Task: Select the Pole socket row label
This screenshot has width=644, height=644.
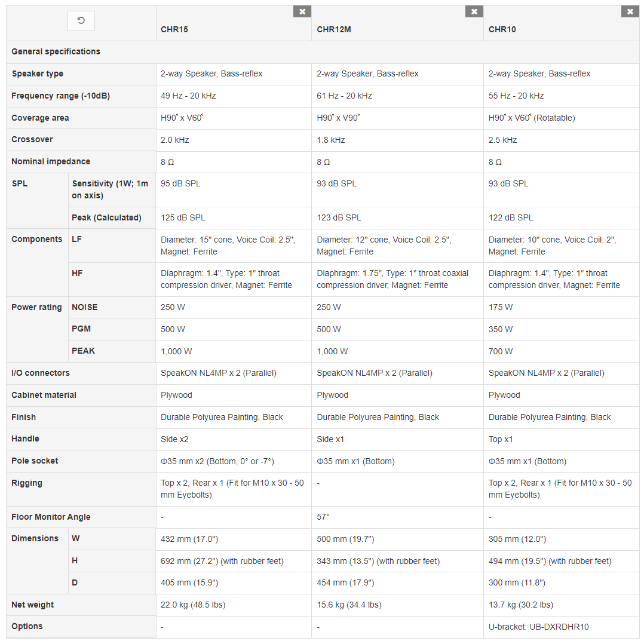Action: point(35,461)
